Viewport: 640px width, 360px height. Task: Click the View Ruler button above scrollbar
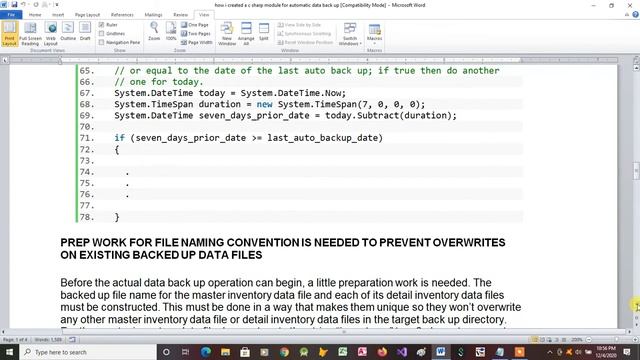[x=636, y=60]
